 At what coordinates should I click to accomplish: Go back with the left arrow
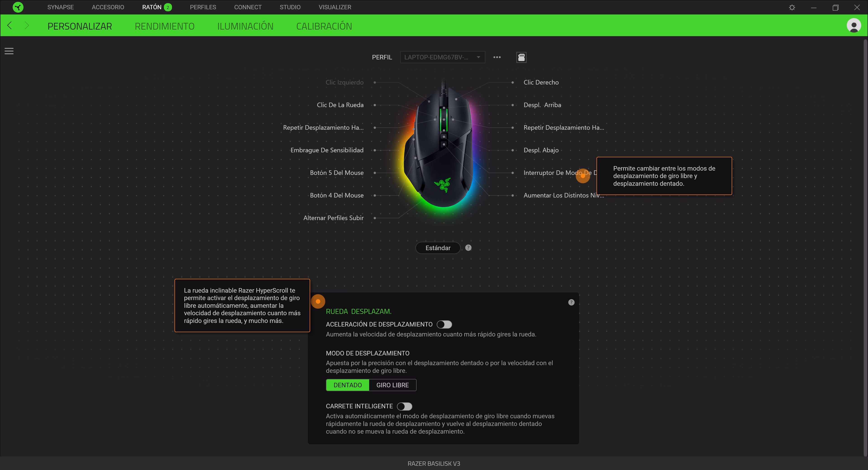(x=9, y=26)
